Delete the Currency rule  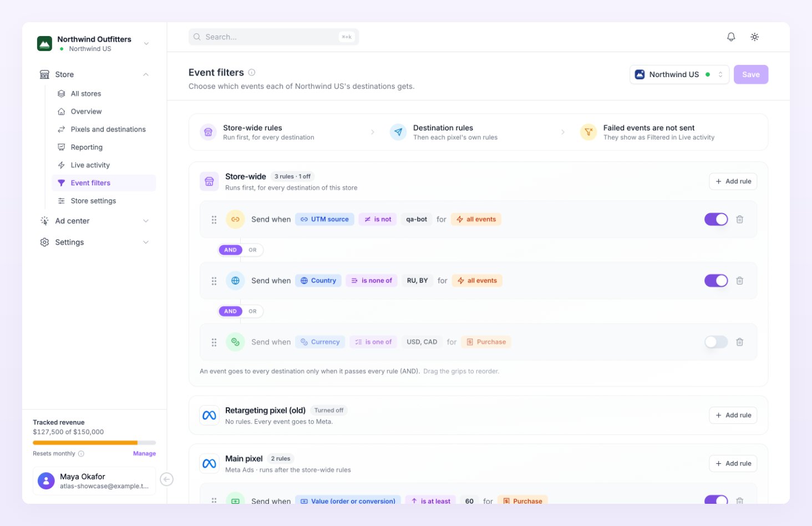739,342
